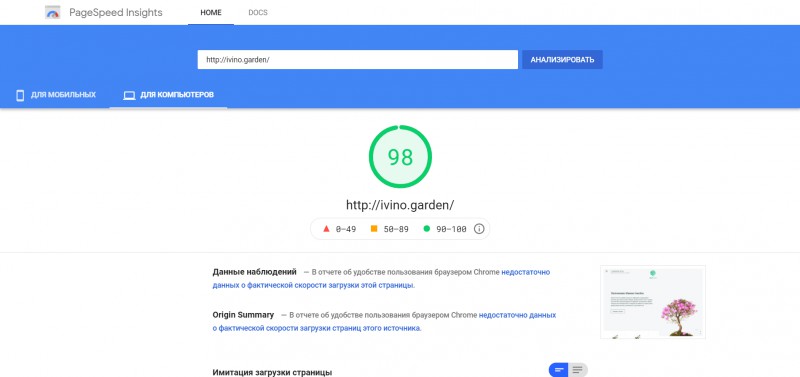This screenshot has height=377, width=800.
Task: Click the АНАЛИЗИРОВАТЬ button
Action: [562, 60]
